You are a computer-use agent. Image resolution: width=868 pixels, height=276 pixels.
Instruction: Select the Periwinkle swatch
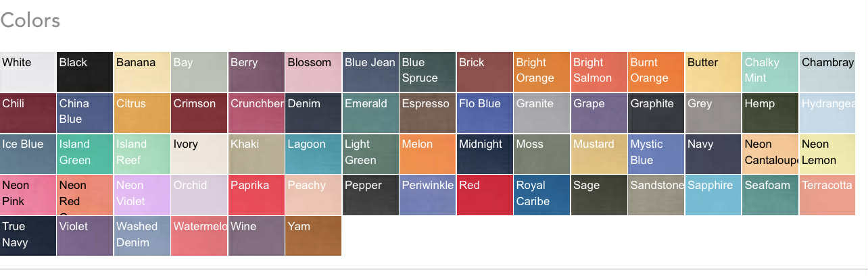coord(427,195)
